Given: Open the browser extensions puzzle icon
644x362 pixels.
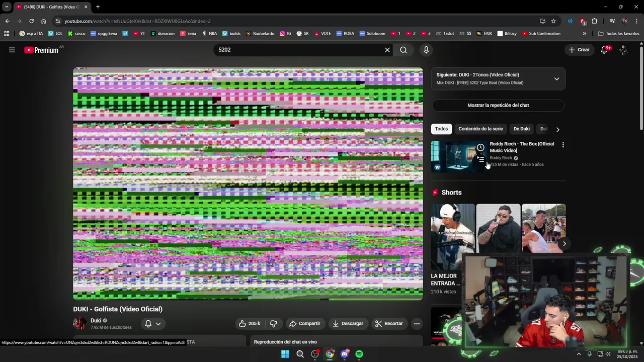Looking at the screenshot, I should (595, 21).
